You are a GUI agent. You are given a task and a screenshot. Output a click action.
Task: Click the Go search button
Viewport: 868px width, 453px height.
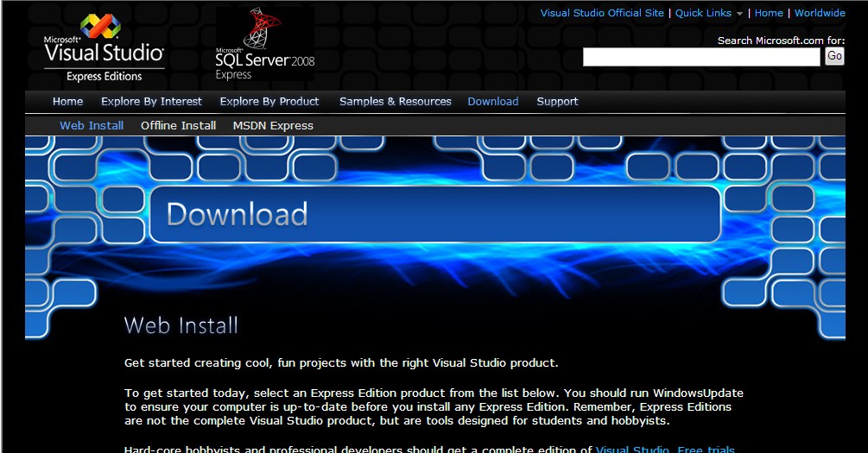click(834, 56)
